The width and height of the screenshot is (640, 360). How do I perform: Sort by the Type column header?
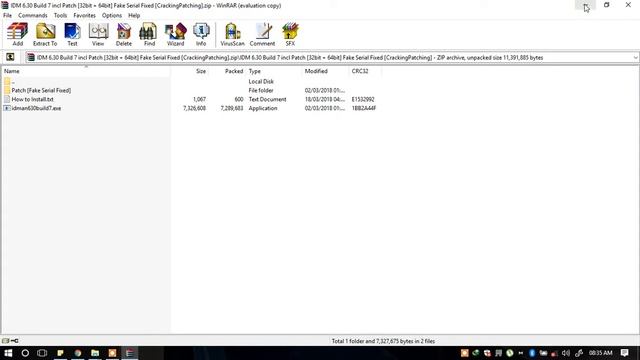[x=274, y=71]
